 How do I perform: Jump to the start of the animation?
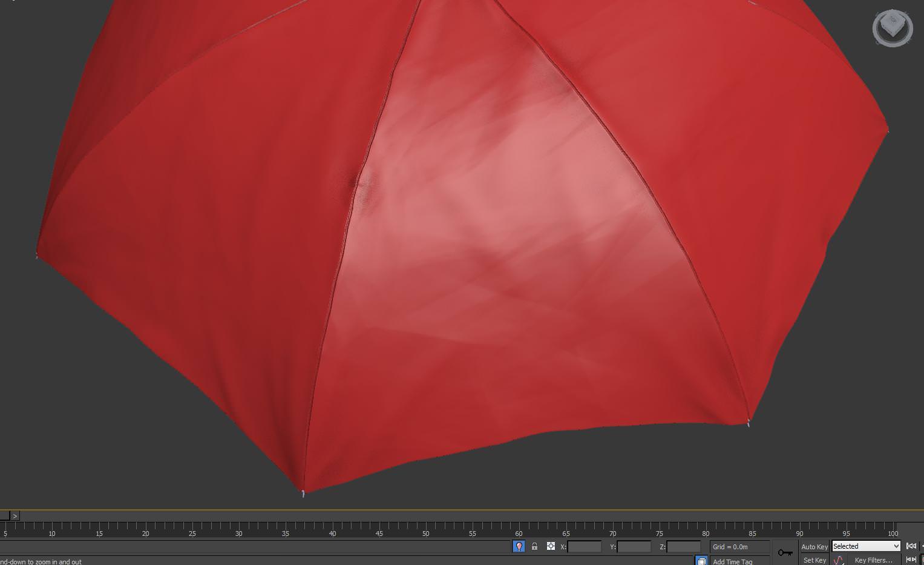tap(911, 546)
